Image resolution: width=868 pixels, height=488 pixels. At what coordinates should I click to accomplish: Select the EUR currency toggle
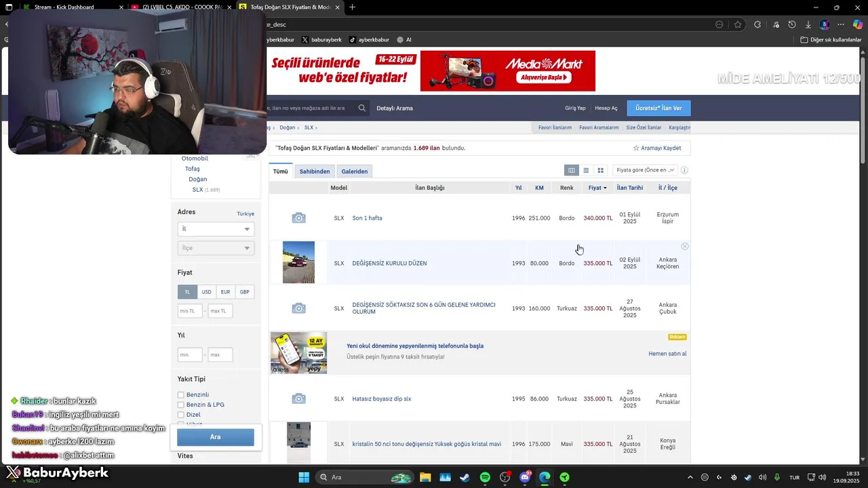tap(225, 291)
